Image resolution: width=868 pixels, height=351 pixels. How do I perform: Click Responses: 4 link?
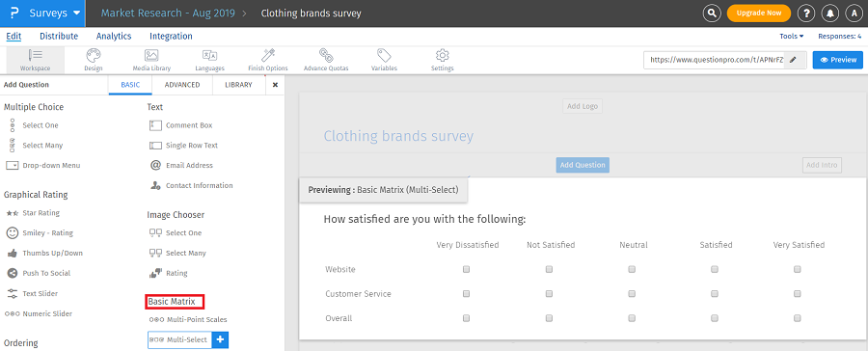[839, 36]
